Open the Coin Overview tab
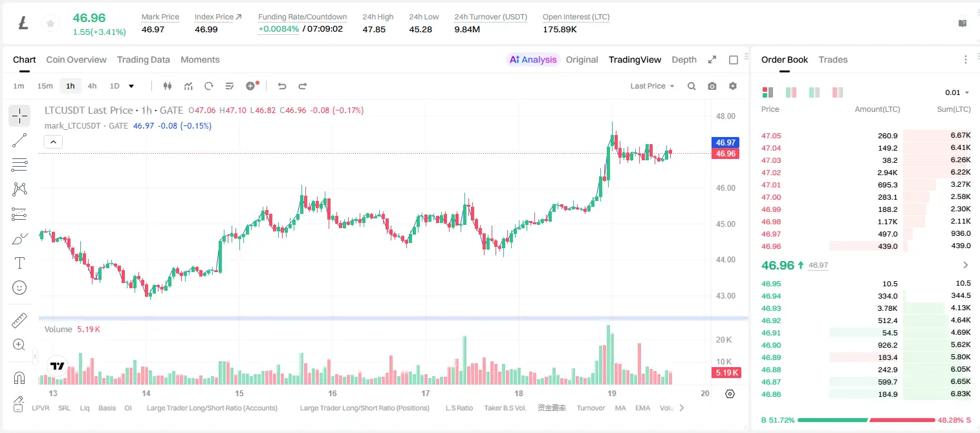This screenshot has width=980, height=433. 76,59
